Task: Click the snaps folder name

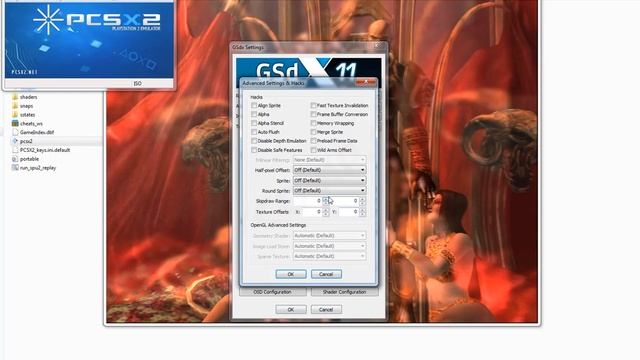Action: [27, 106]
